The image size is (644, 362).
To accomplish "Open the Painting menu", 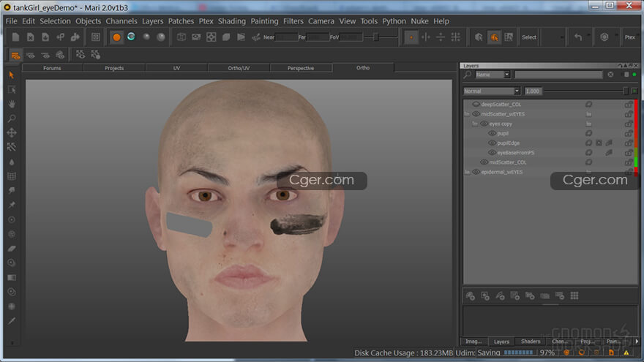I will (x=264, y=21).
